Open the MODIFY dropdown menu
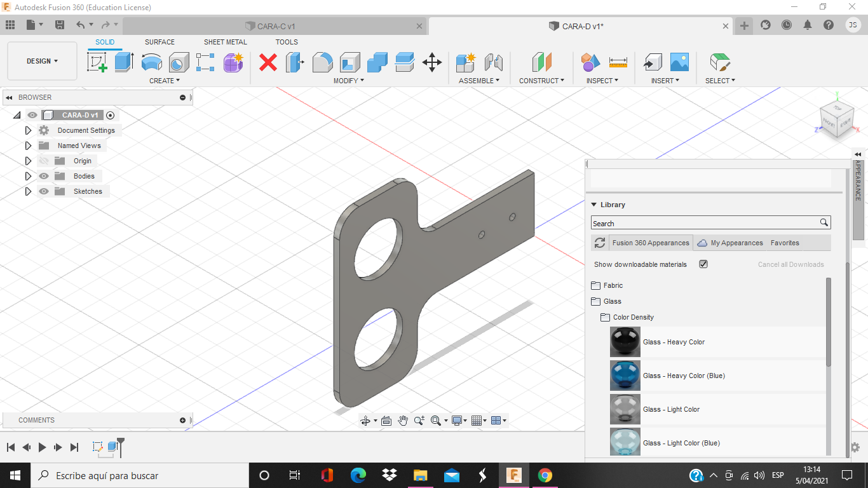868x488 pixels. 349,81
